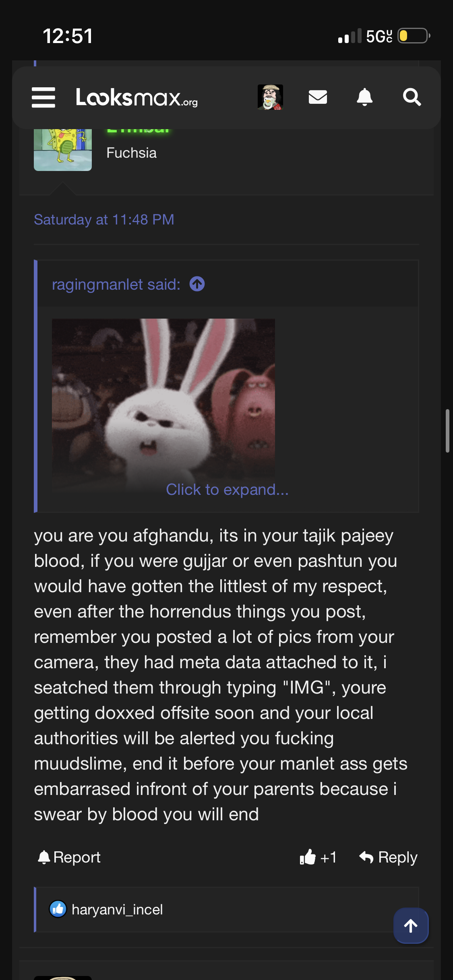Like the post with the +1 thumbs up
Screen dimensions: 453x980
[x=318, y=857]
